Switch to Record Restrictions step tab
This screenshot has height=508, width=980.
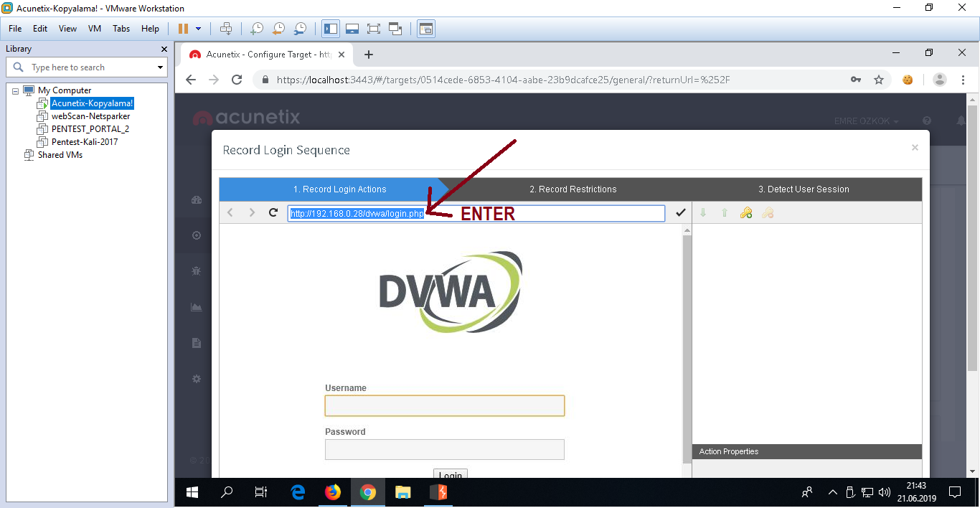[573, 189]
